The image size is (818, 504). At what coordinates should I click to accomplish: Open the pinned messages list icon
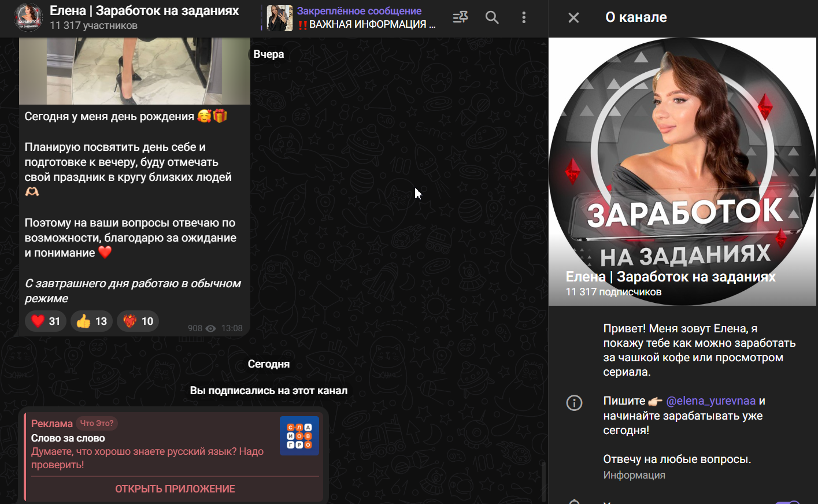(x=460, y=17)
